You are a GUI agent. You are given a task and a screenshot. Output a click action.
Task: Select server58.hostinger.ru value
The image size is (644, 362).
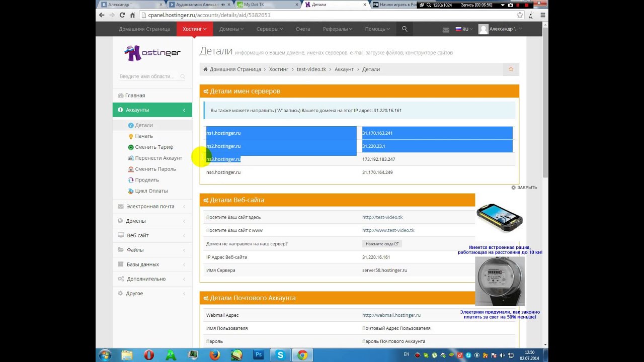(x=384, y=270)
